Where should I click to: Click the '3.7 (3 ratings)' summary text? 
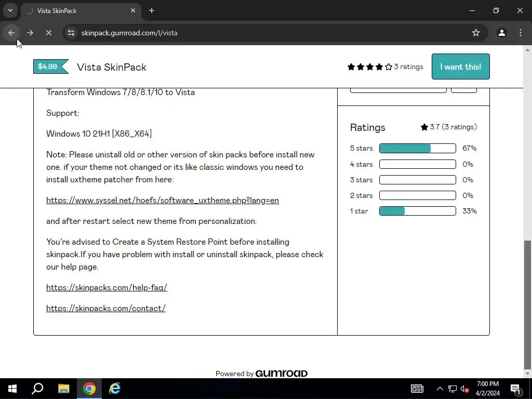click(x=448, y=127)
